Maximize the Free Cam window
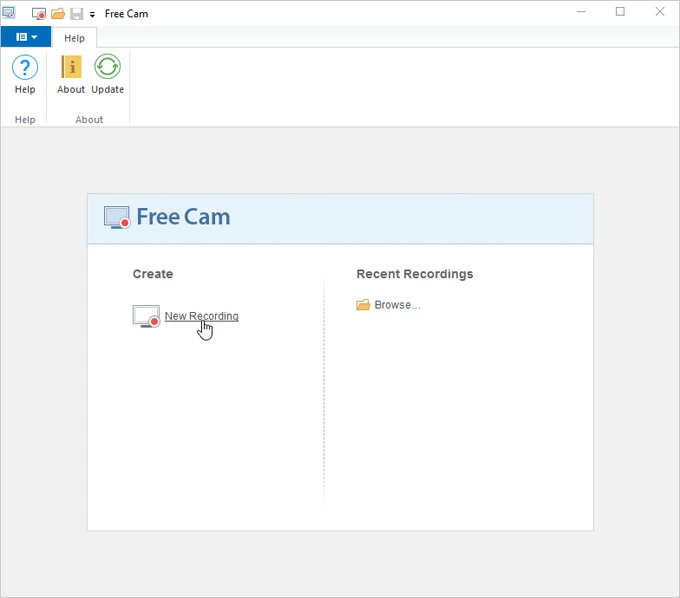The width and height of the screenshot is (680, 598). coord(620,12)
